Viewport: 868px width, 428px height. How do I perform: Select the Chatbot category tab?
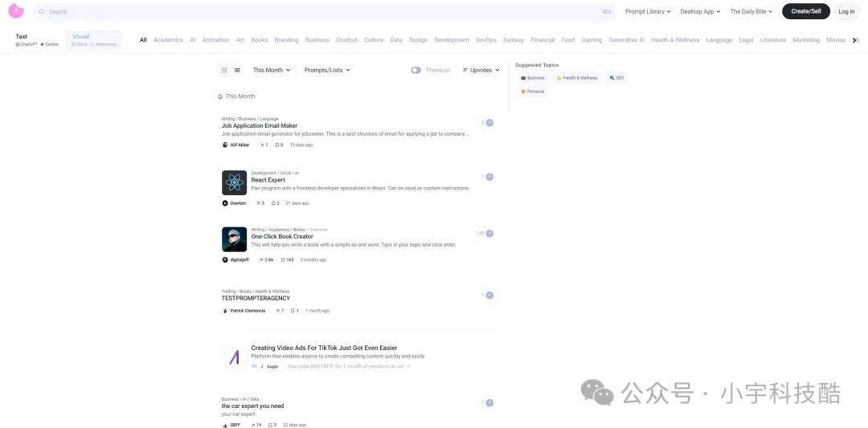pos(346,40)
